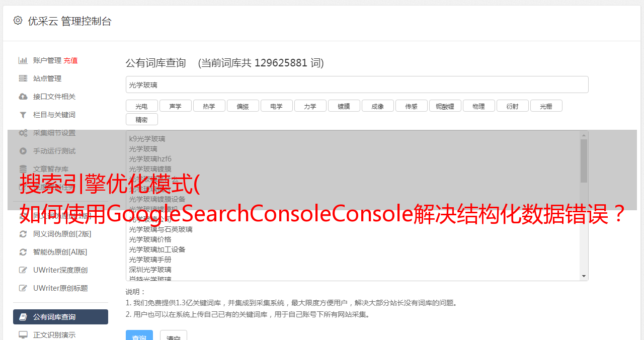Open 站点管理 via its server icon
Screen dimensions: 644x340
click(23, 78)
